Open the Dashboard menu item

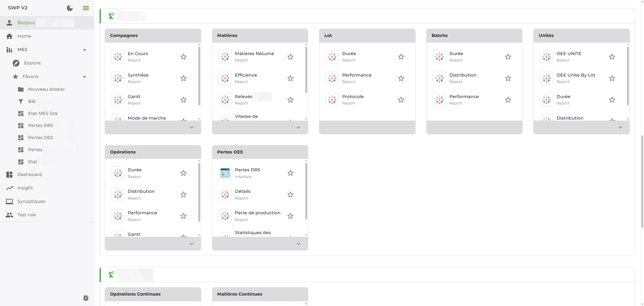click(x=30, y=175)
